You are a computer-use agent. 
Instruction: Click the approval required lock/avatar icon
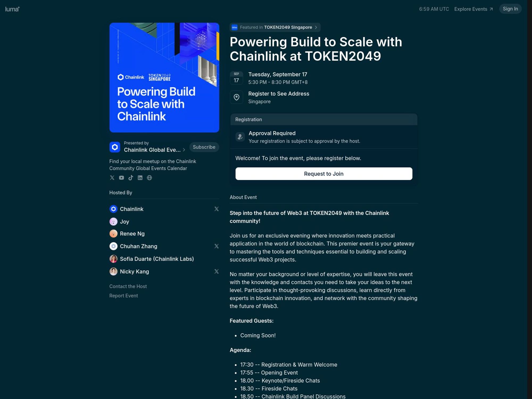pos(240,137)
